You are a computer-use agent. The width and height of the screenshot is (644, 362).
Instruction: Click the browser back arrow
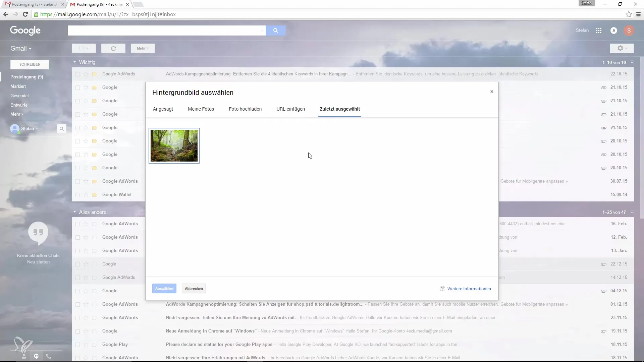point(6,14)
